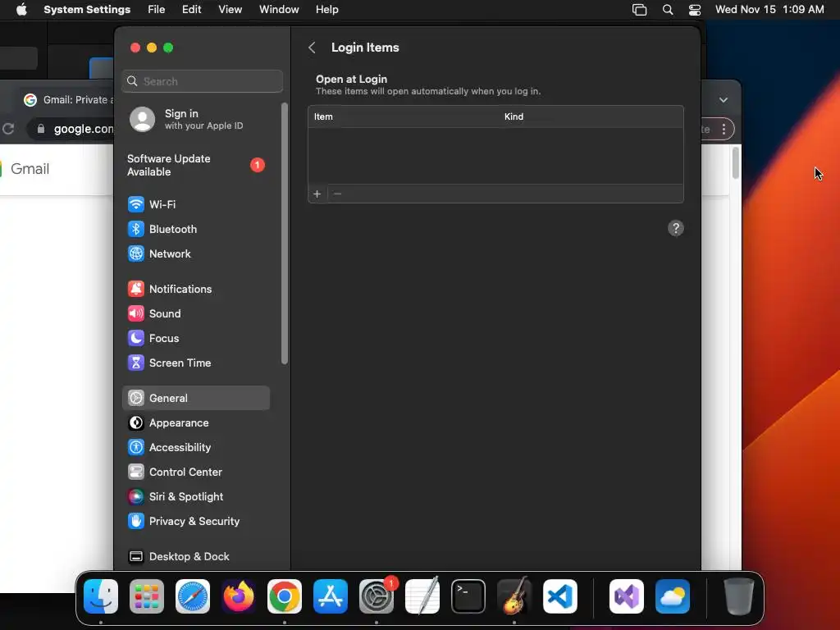This screenshot has height=630, width=840.
Task: Open Control Center settings
Action: 195,472
